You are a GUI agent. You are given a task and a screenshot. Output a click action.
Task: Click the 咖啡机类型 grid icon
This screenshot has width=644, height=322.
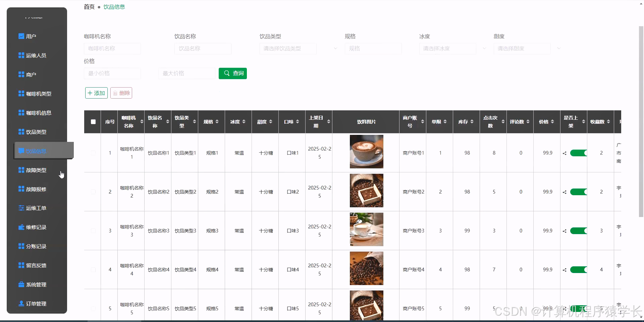21,93
